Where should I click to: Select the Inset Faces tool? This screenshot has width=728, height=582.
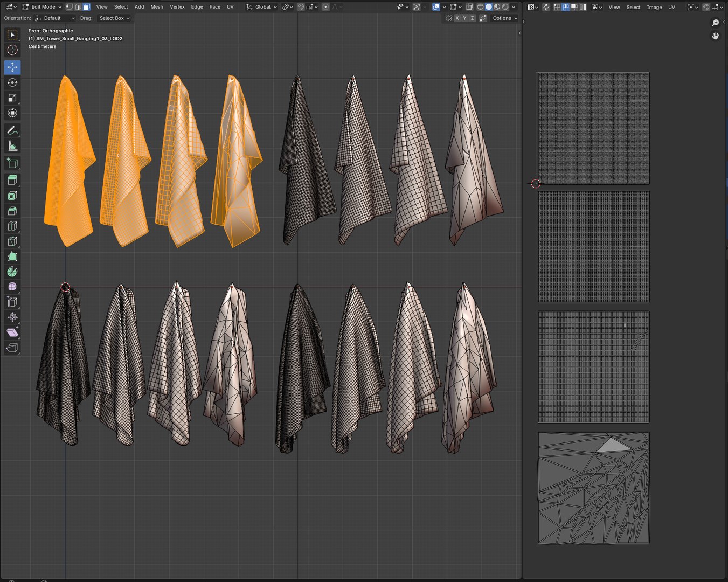(x=12, y=196)
